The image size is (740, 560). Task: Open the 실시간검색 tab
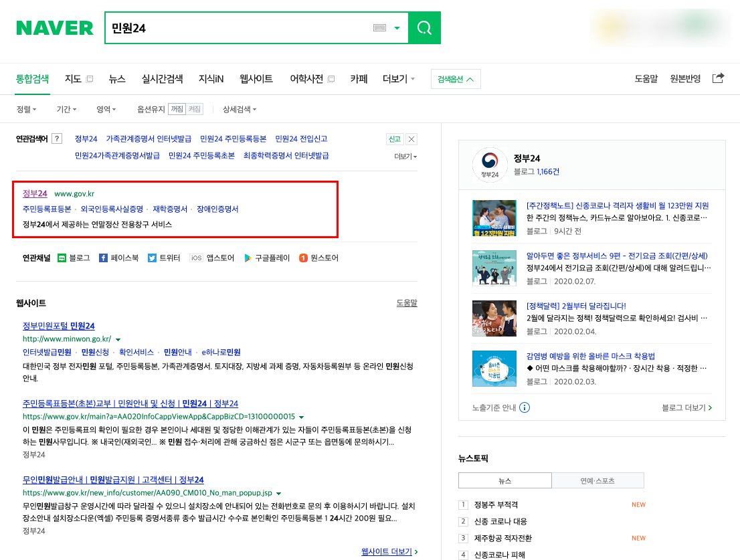point(163,79)
